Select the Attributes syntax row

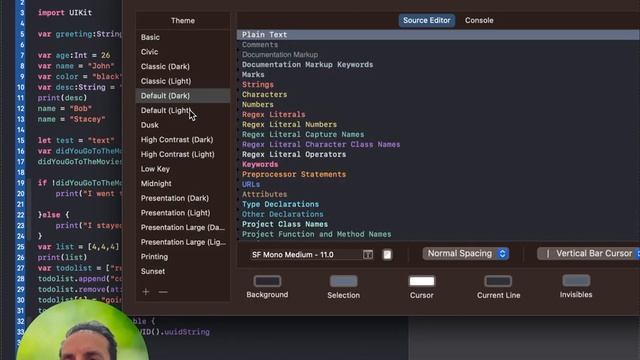click(438, 195)
